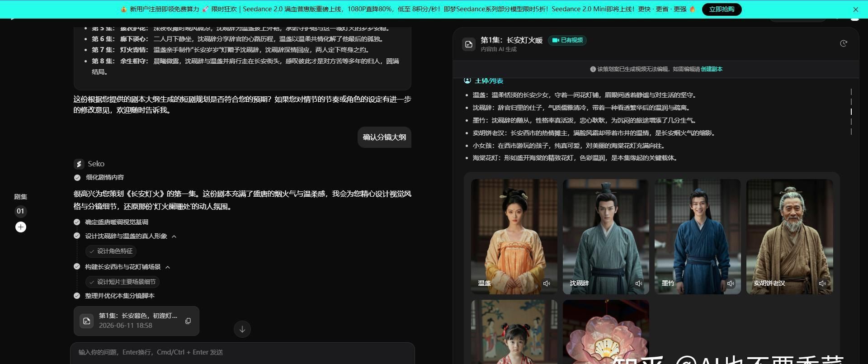Click the speaker icon on the 墨竹 card
The height and width of the screenshot is (364, 868).
click(x=730, y=284)
